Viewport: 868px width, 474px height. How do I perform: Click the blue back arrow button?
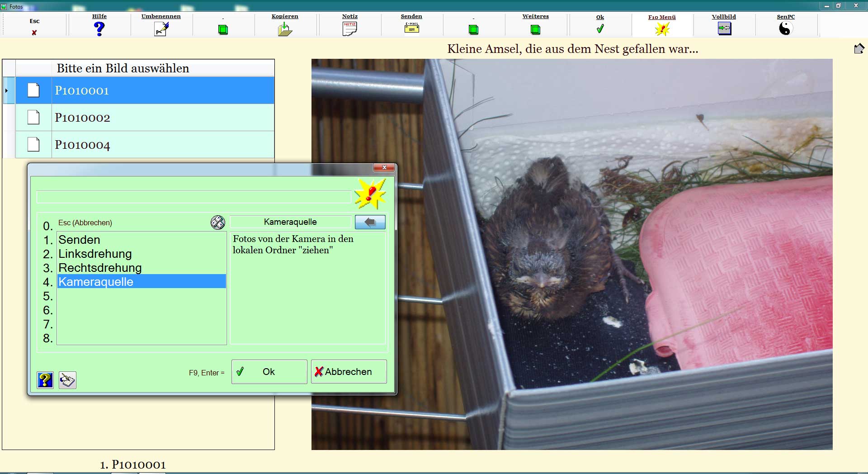(370, 222)
